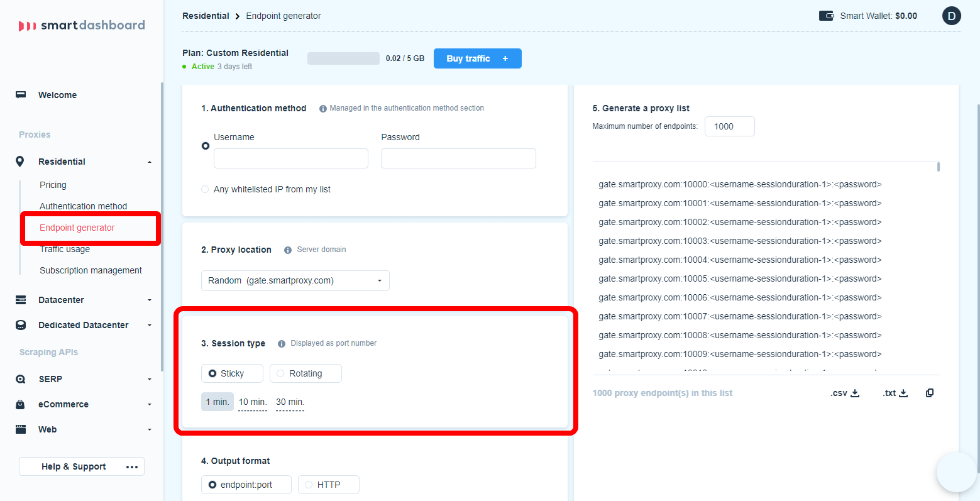Select Any whitelisted IP radio

tap(205, 189)
